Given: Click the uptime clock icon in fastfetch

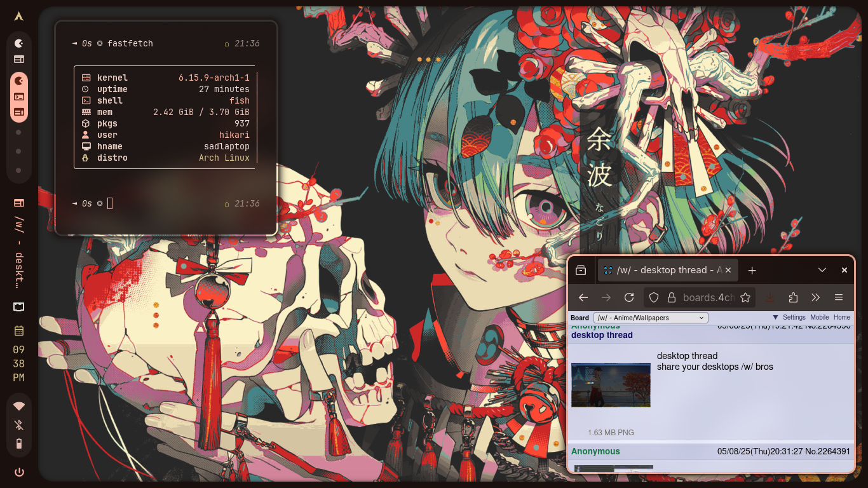Looking at the screenshot, I should coord(86,89).
